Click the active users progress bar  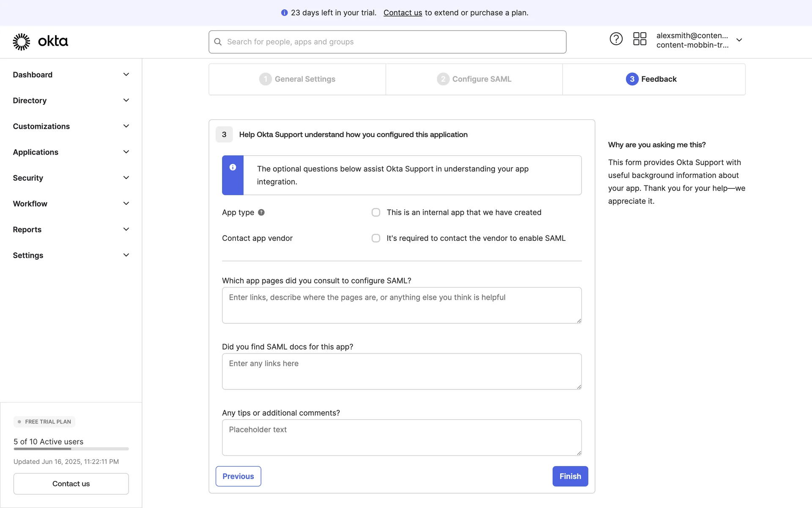coord(71,449)
